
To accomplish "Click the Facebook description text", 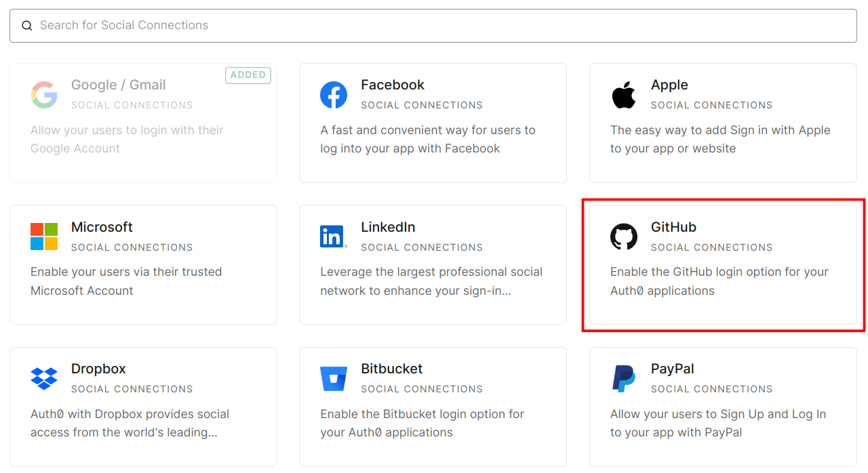I will click(428, 139).
